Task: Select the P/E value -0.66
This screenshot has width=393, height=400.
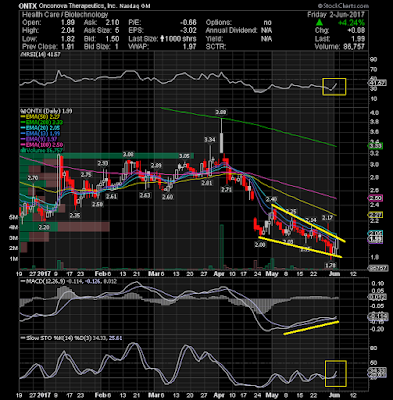Action: click(188, 23)
